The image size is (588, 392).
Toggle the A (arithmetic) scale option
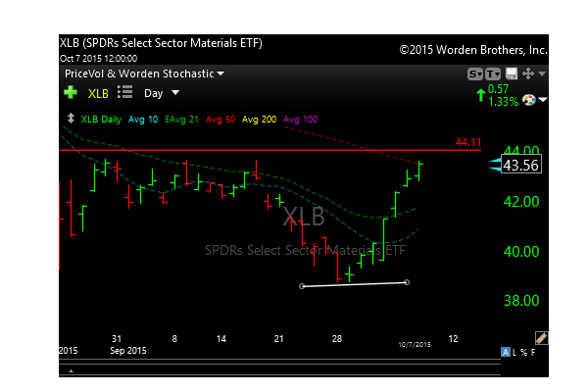click(x=506, y=352)
